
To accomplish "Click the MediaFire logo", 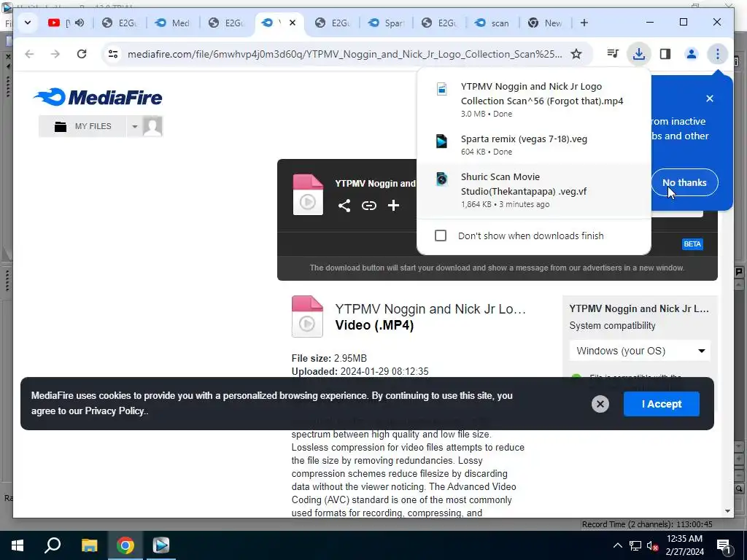I will [98, 97].
